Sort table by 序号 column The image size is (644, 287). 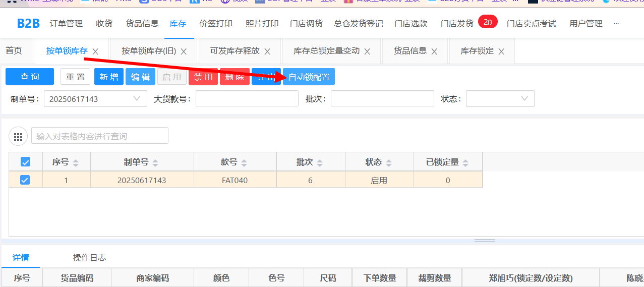click(76, 162)
